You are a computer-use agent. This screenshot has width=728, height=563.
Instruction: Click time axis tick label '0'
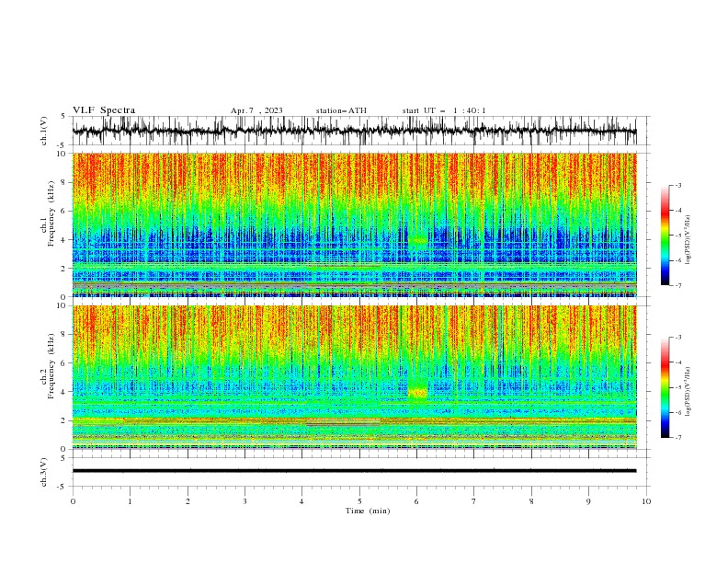73,501
